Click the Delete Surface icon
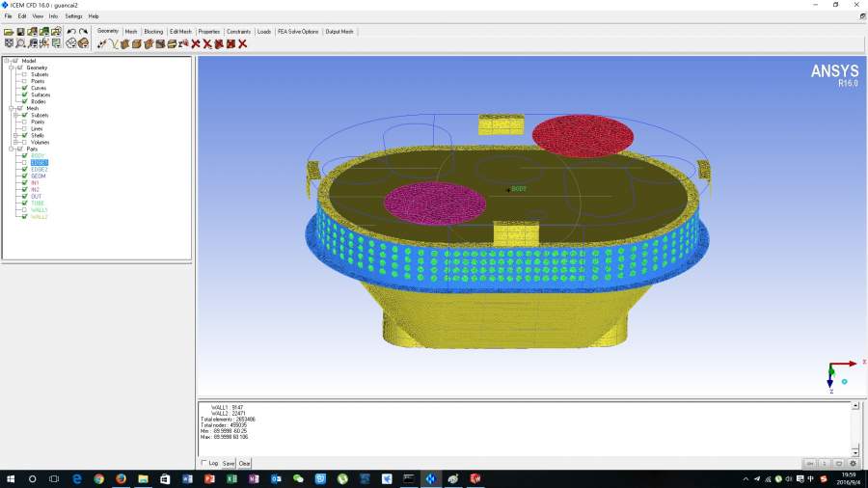 point(219,43)
